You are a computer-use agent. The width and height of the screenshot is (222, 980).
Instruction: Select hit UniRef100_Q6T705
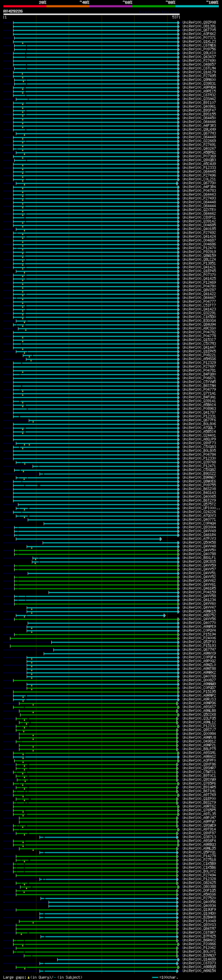tap(199, 30)
